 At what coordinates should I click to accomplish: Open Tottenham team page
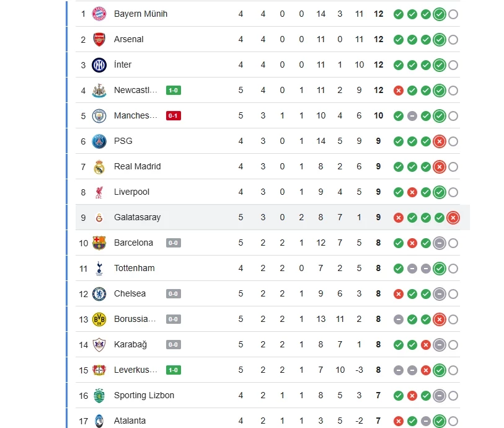134,268
